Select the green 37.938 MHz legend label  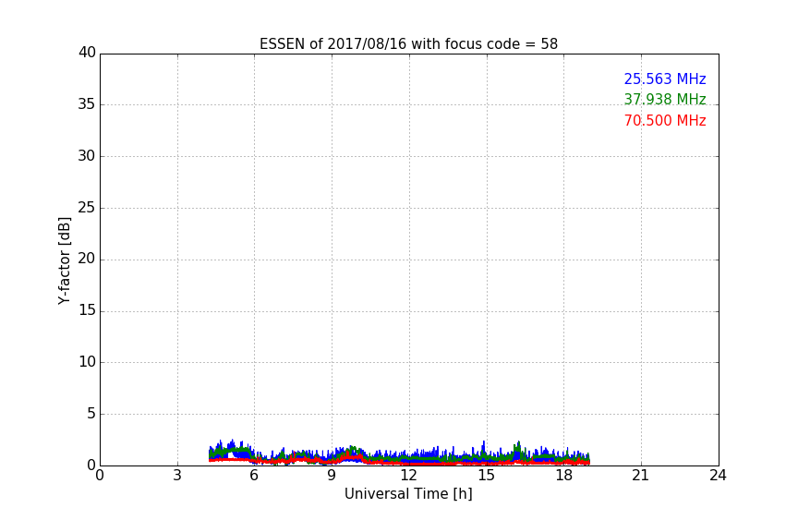[665, 99]
